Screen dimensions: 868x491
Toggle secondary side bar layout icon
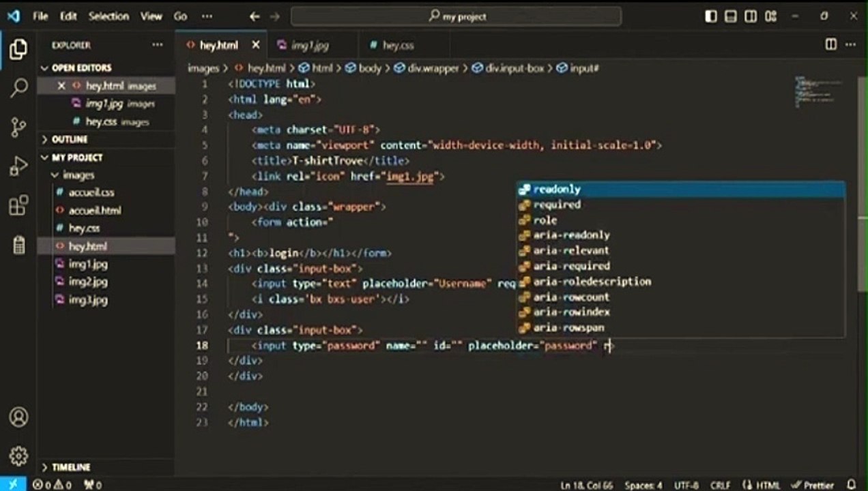(x=751, y=16)
